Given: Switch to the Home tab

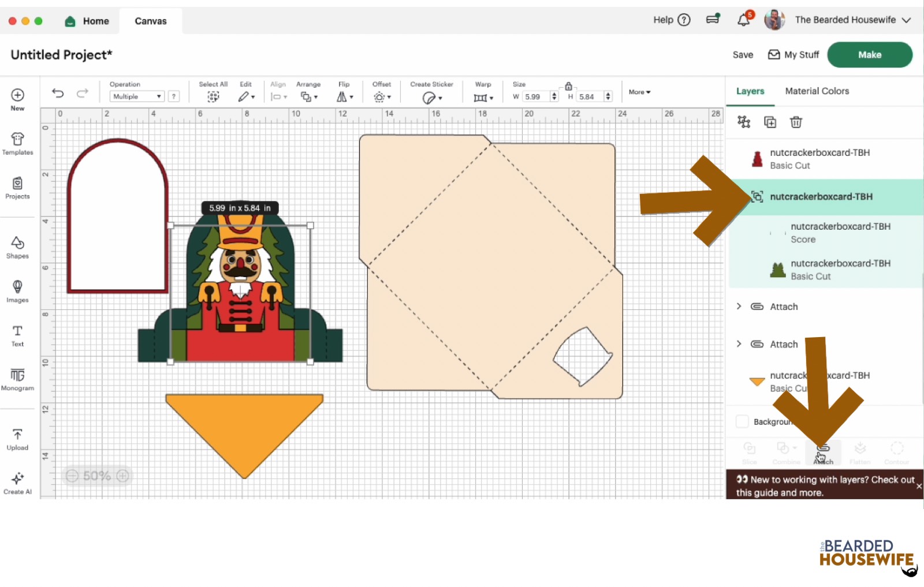Looking at the screenshot, I should (87, 21).
